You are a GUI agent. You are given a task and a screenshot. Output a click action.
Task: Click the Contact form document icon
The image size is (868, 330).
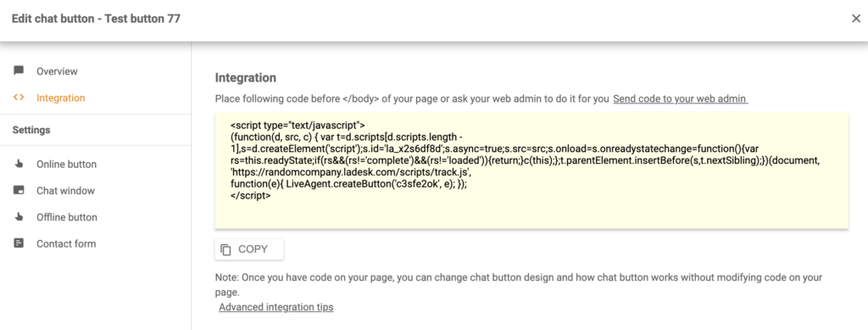click(19, 243)
